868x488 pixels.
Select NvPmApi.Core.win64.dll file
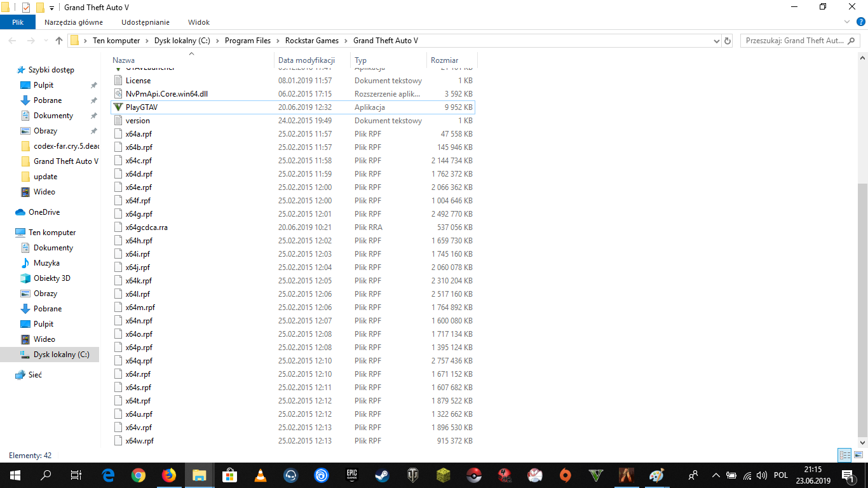coord(292,94)
